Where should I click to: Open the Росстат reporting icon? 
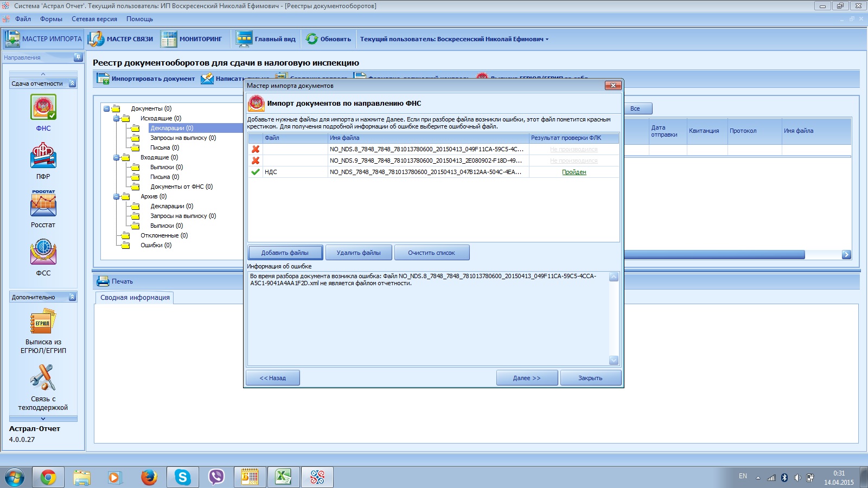click(43, 204)
